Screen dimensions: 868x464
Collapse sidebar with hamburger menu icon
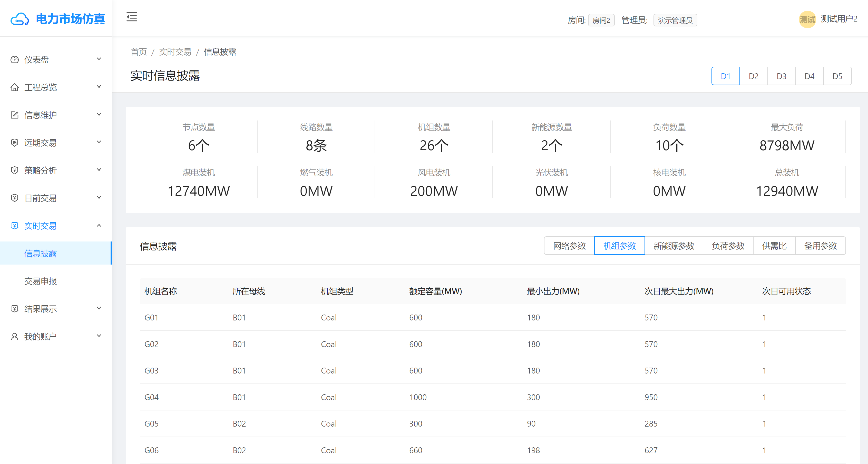pos(132,17)
